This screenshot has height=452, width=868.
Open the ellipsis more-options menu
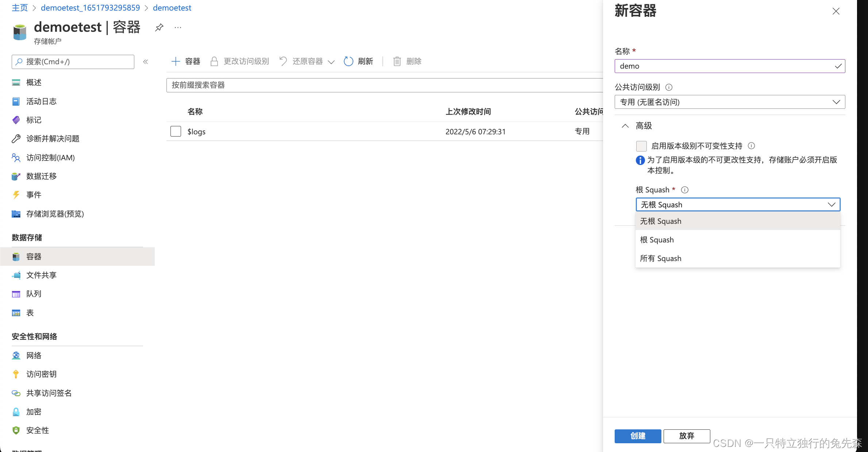[x=178, y=27]
